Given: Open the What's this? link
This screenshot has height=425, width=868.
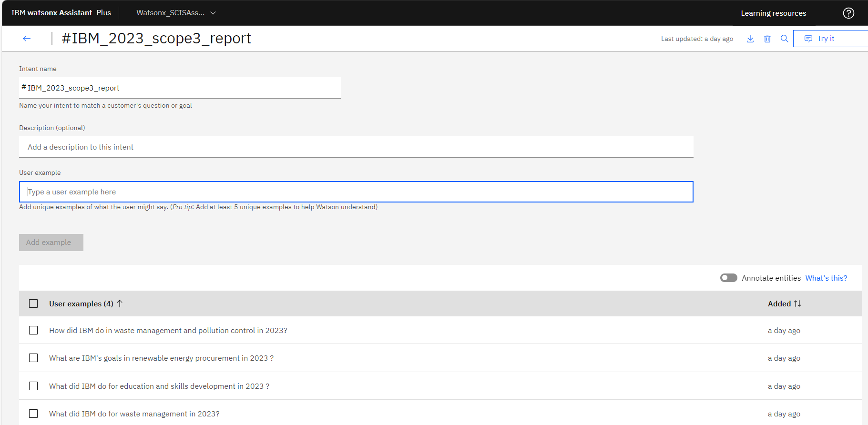Looking at the screenshot, I should pos(826,278).
